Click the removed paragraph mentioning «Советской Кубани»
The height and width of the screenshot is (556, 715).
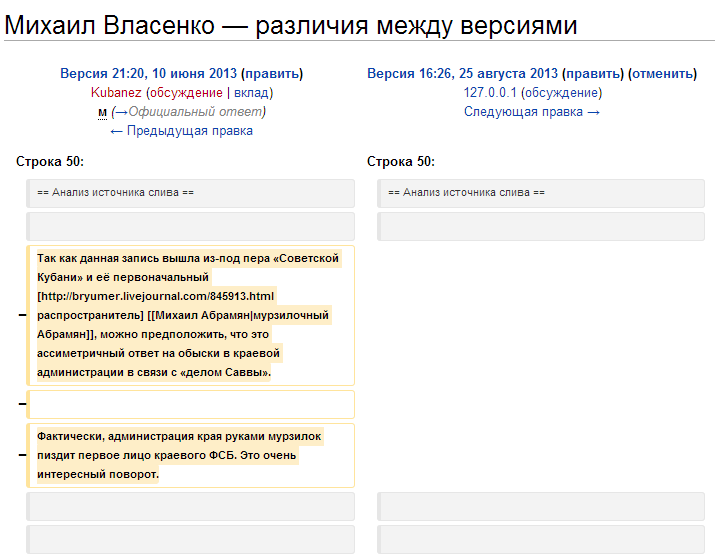[190, 315]
